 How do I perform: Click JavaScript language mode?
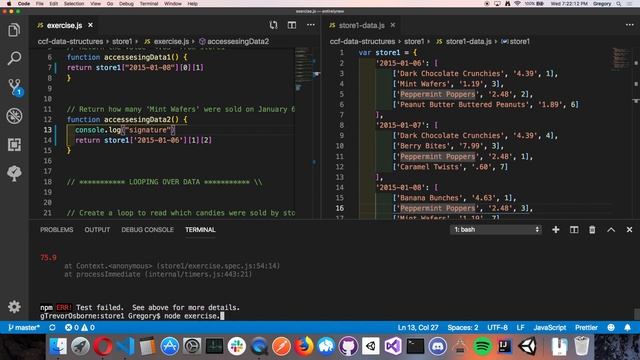pos(550,327)
